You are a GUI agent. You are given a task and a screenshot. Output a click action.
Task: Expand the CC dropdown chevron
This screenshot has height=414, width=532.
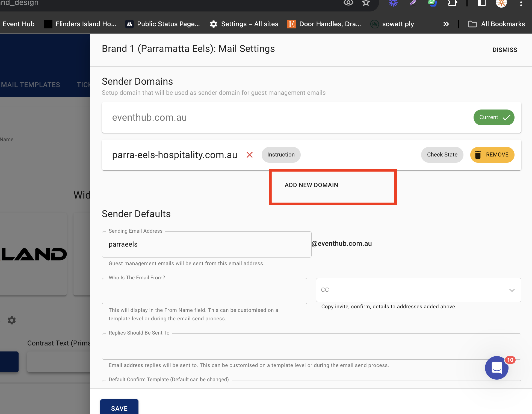click(x=512, y=290)
